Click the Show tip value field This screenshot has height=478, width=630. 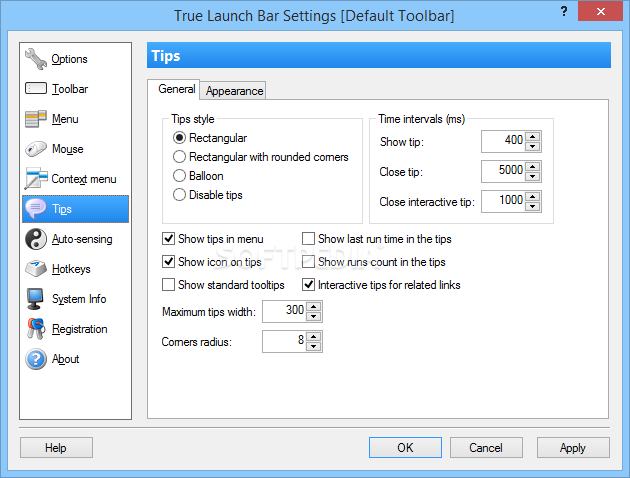click(503, 141)
